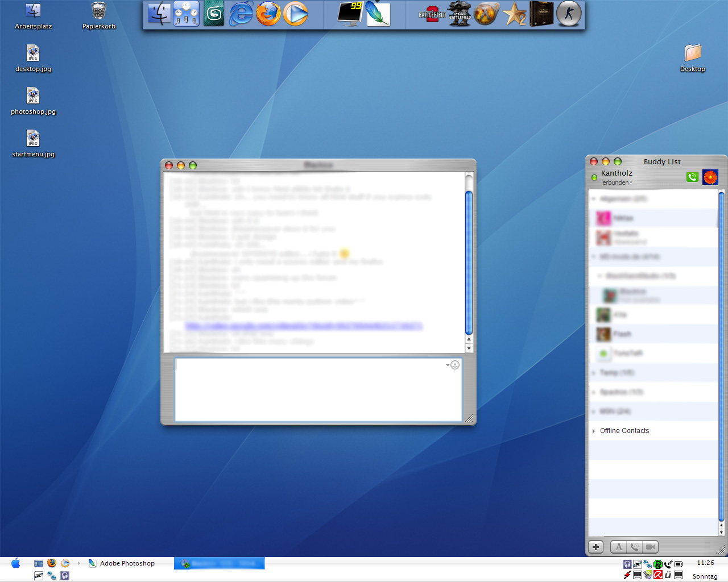The height and width of the screenshot is (582, 728).
Task: Open the Papierkorb trash icon
Action: pyautogui.click(x=99, y=16)
